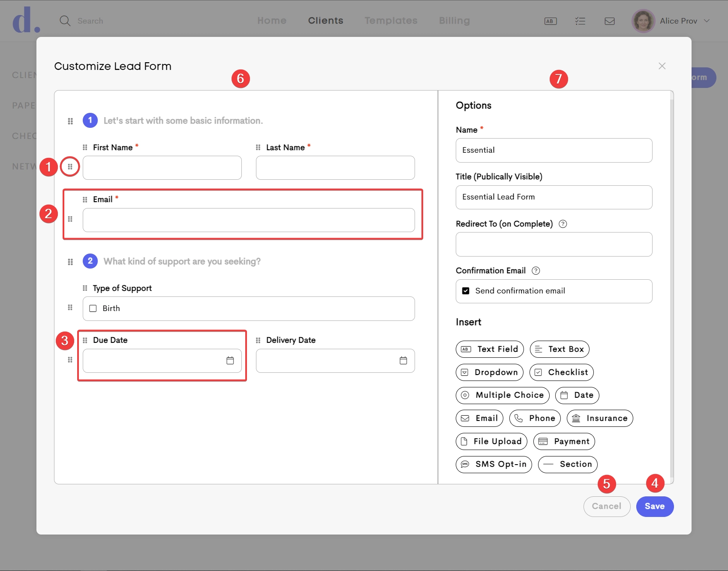
Task: Open the Billing navigation item
Action: click(x=454, y=21)
